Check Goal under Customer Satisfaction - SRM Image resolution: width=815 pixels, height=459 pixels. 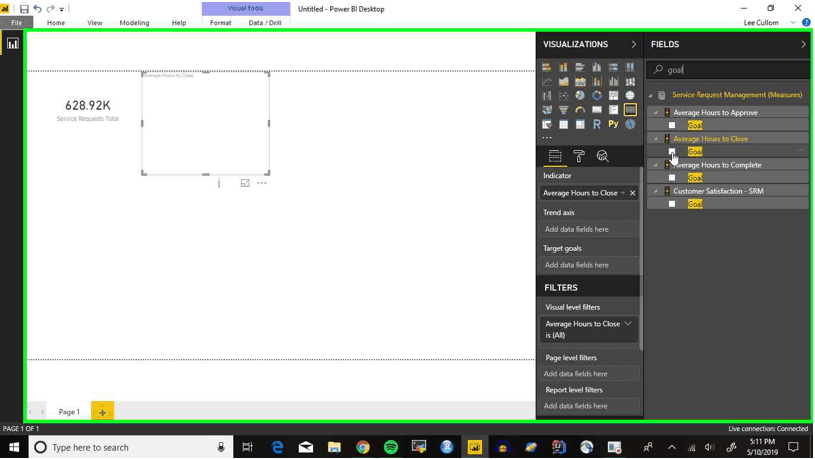pos(672,204)
